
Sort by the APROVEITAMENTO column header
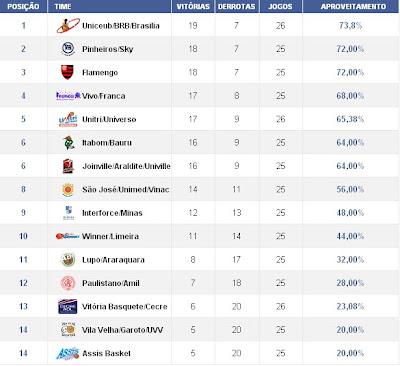tap(353, 7)
